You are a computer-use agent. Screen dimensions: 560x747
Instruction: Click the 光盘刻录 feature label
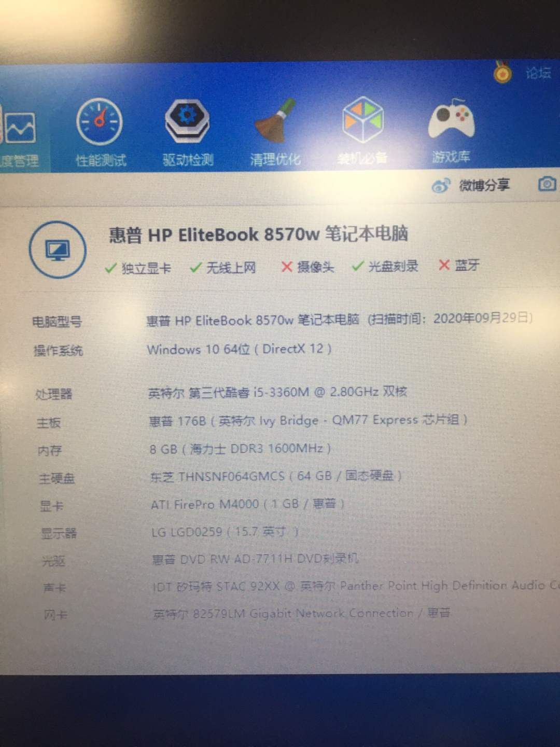(x=394, y=266)
